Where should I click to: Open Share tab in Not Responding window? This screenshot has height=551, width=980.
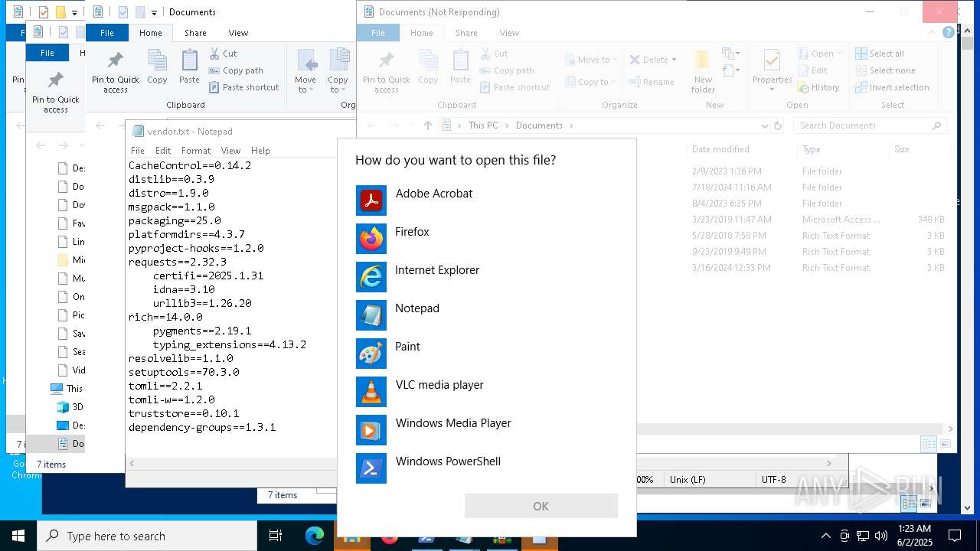[x=466, y=33]
